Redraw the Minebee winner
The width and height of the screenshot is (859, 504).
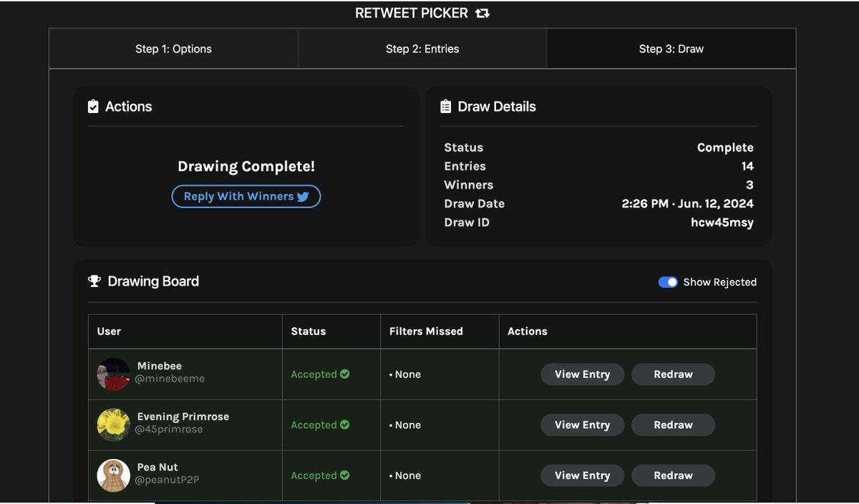673,374
